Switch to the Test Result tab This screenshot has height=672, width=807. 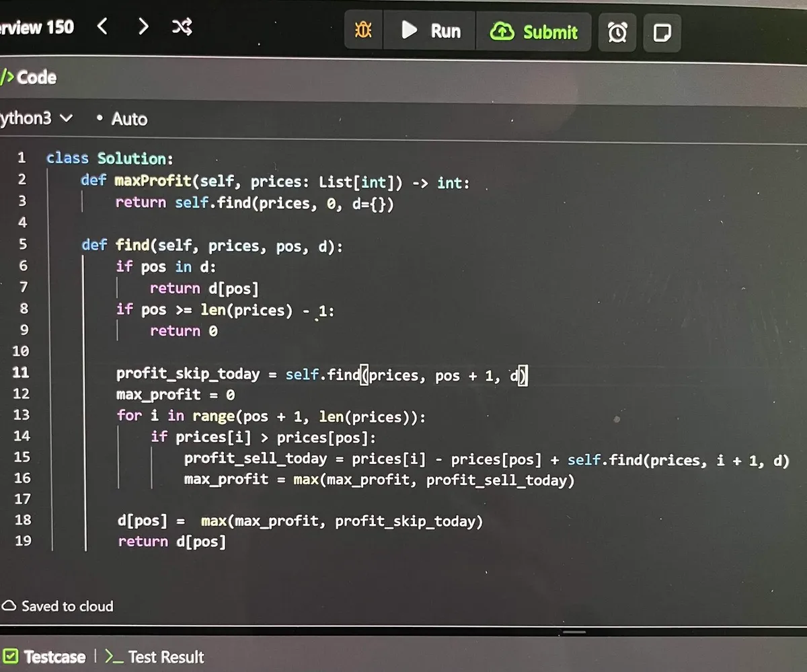pyautogui.click(x=155, y=657)
